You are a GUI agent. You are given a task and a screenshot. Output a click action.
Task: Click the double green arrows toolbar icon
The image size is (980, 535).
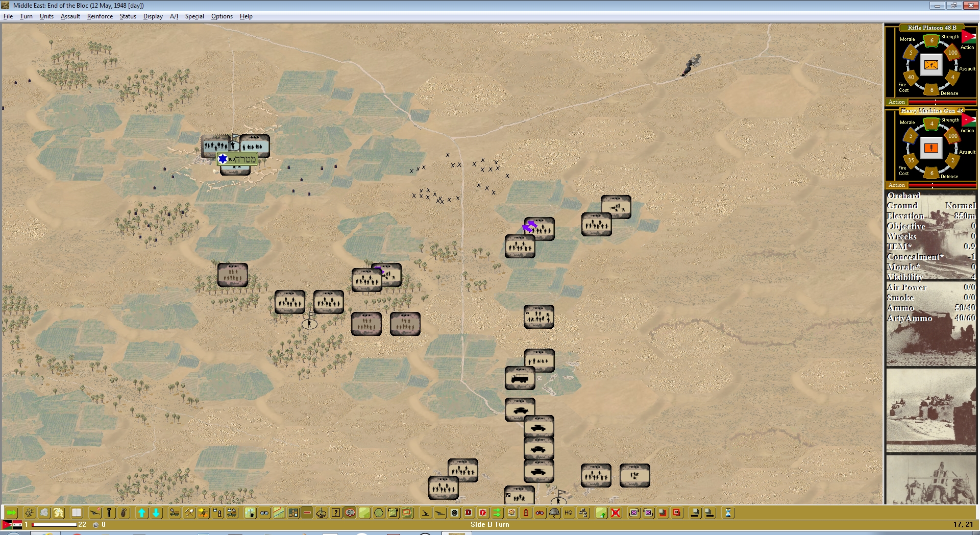pos(497,513)
